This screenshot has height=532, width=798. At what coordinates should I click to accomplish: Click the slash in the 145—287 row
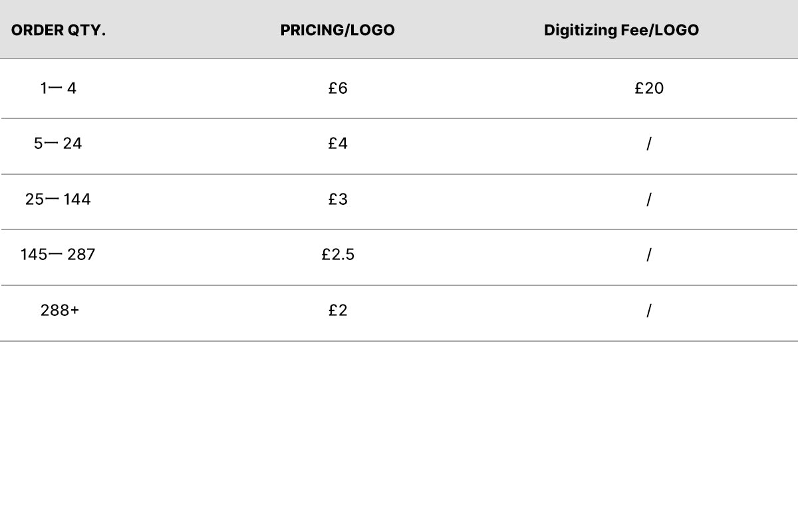point(648,255)
